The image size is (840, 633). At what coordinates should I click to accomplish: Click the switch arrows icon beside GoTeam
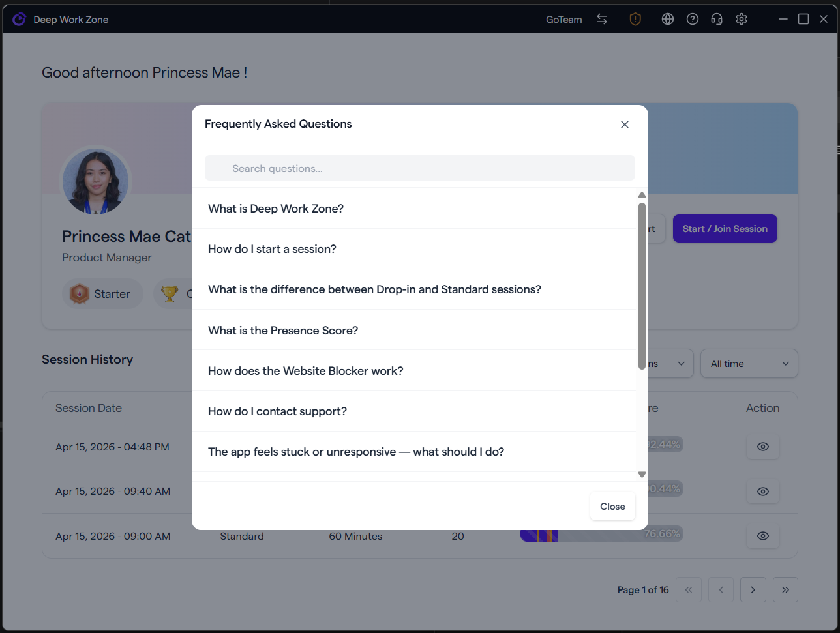coord(602,19)
